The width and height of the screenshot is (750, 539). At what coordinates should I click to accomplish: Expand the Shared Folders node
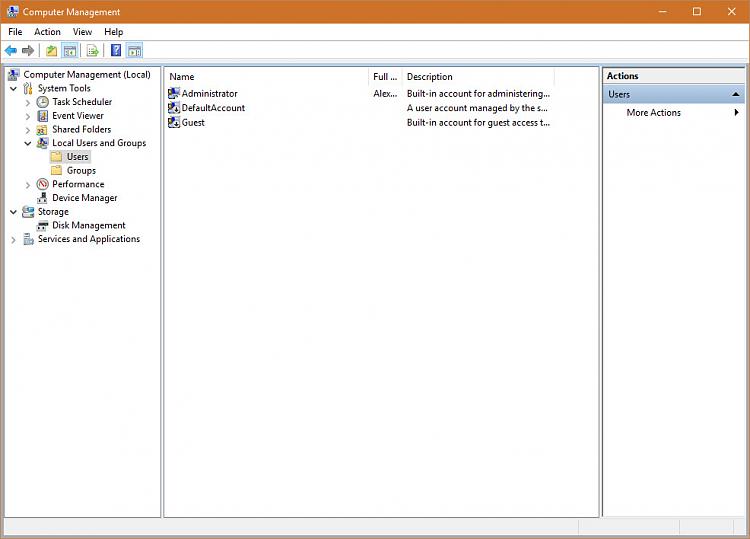28,130
